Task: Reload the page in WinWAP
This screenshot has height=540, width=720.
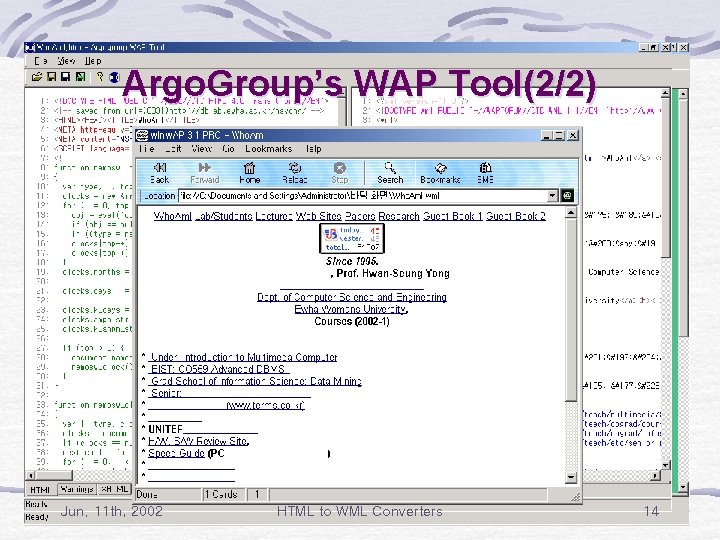Action: coord(294,173)
